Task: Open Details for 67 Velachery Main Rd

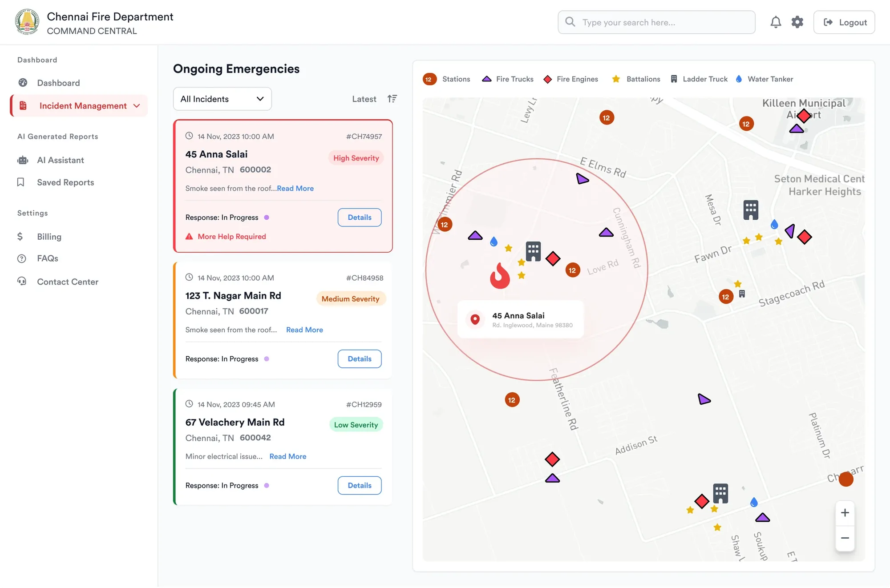Action: coord(359,485)
